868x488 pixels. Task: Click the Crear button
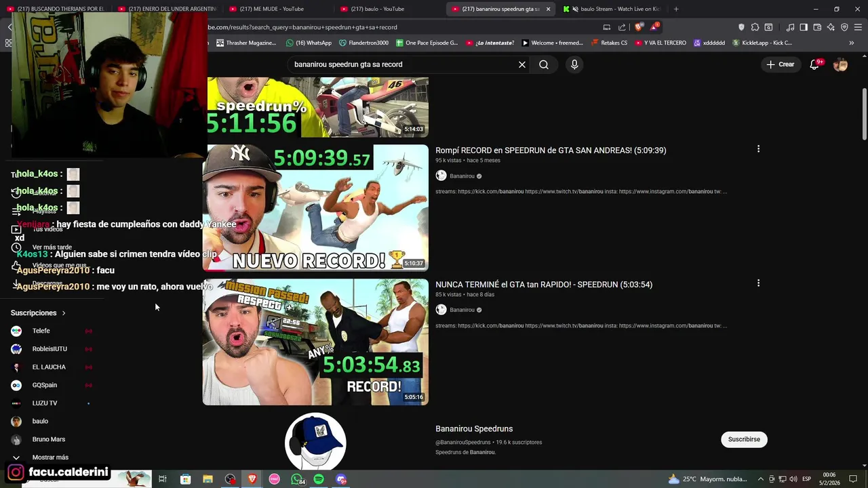coord(780,64)
